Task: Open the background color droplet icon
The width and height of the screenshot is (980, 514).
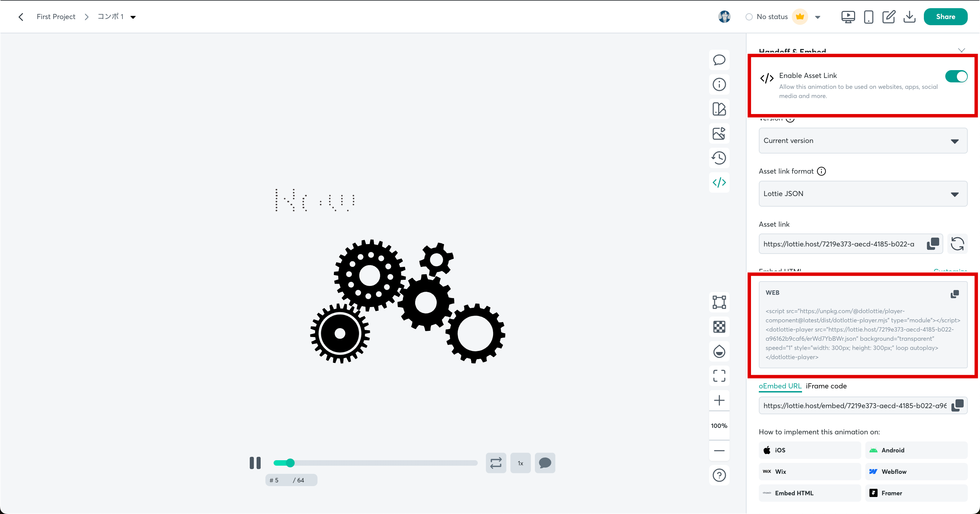Action: tap(719, 351)
